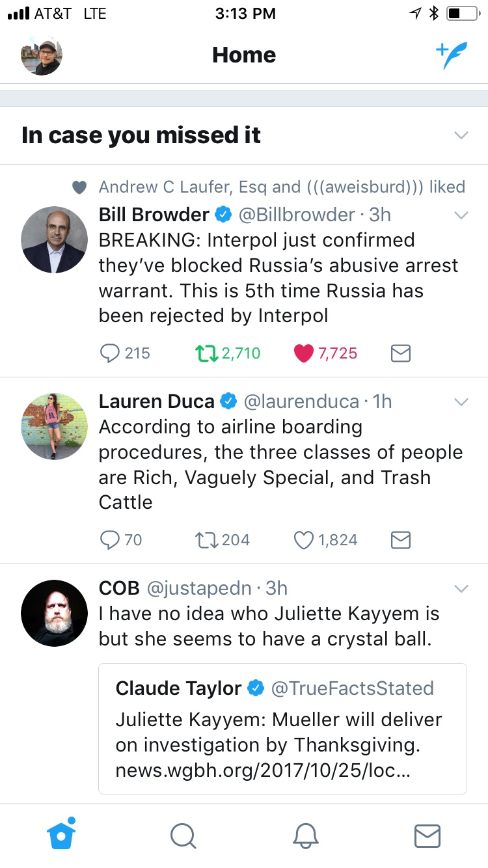488x868 pixels.
Task: Open options chevron on COB's tweet
Action: (x=461, y=588)
